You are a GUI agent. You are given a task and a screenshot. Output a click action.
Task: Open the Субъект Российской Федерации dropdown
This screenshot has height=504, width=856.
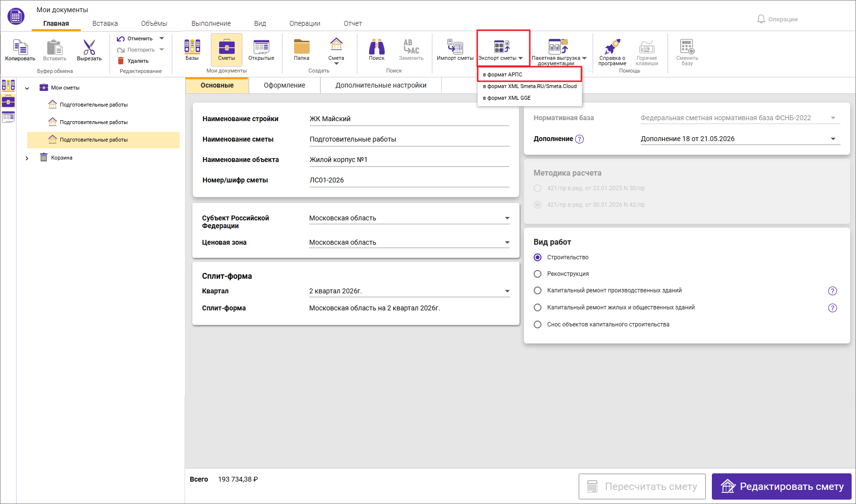(x=409, y=218)
